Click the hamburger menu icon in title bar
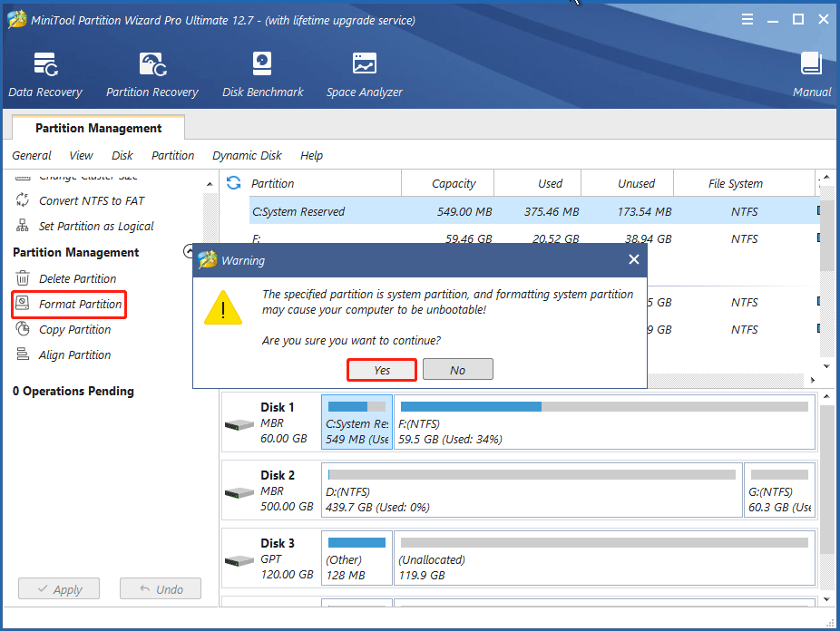 click(x=747, y=20)
